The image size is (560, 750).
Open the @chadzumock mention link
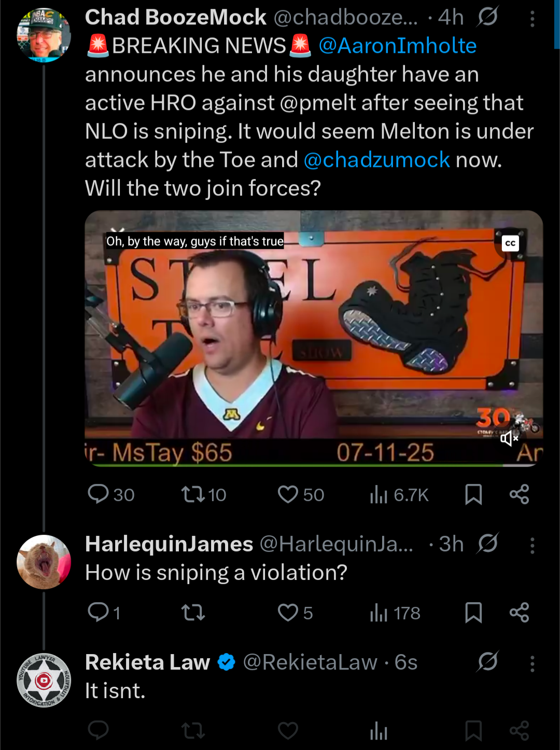coord(376,160)
